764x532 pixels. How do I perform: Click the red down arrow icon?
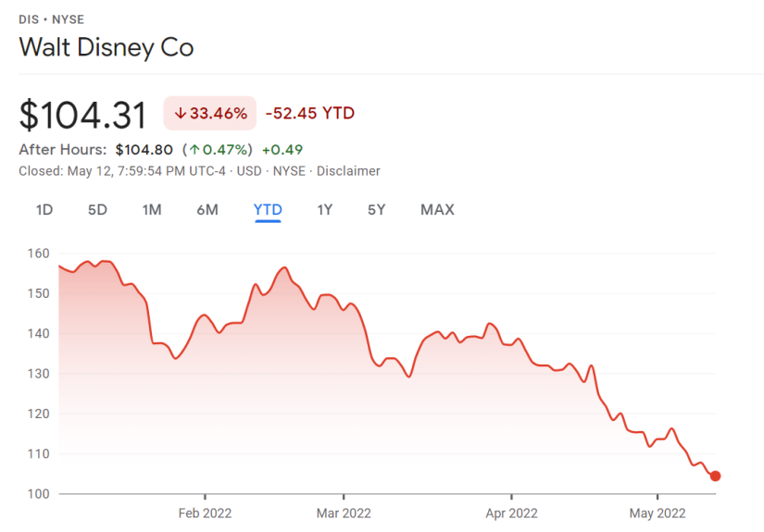[181, 114]
